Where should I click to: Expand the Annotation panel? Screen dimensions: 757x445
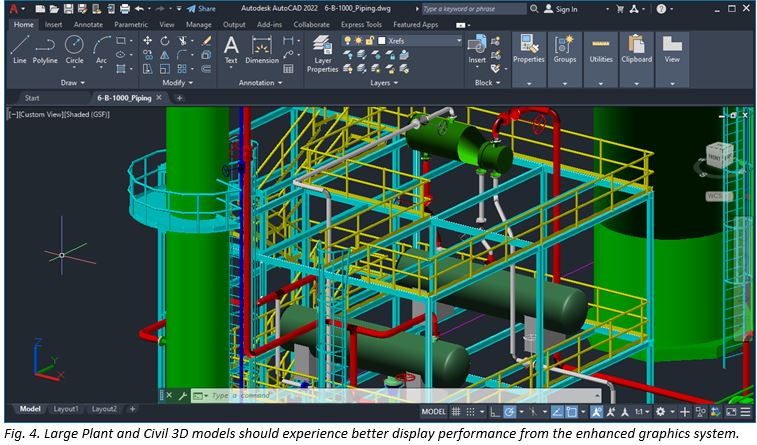coord(260,83)
